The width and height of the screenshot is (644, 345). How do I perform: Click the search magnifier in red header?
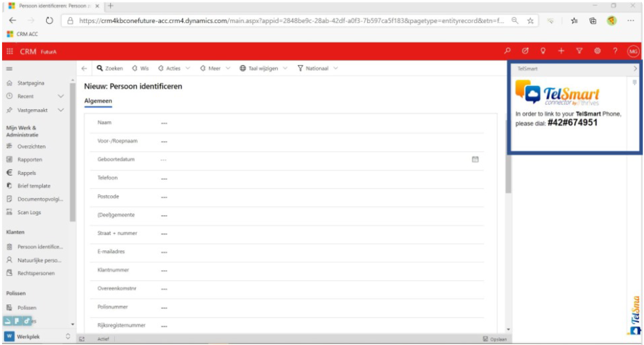(x=507, y=51)
